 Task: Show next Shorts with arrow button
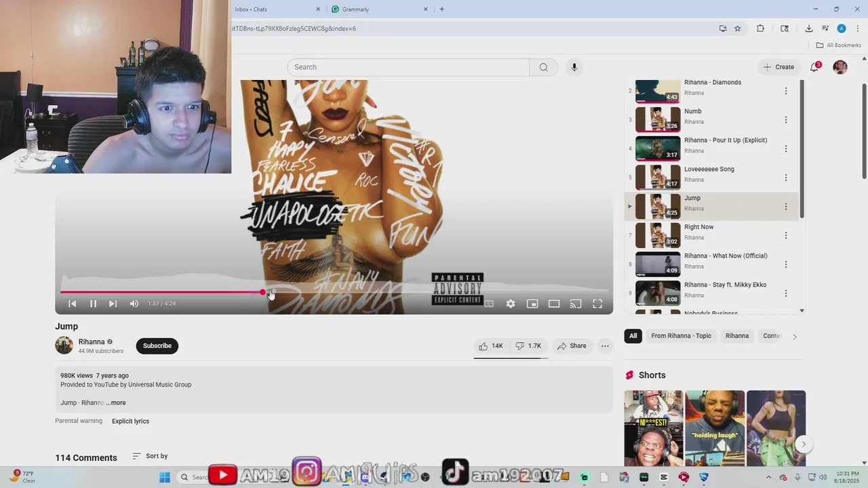point(804,445)
